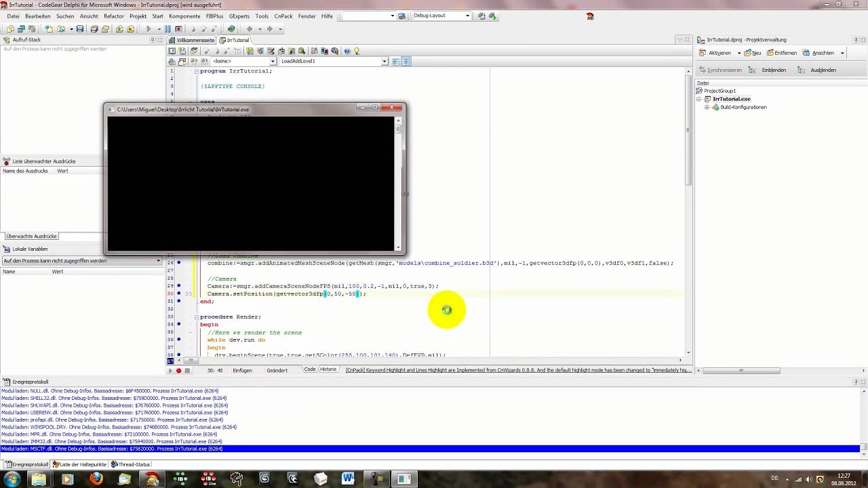Pause the running program
Screen dimensions: 868x488
pyautogui.click(x=168, y=29)
